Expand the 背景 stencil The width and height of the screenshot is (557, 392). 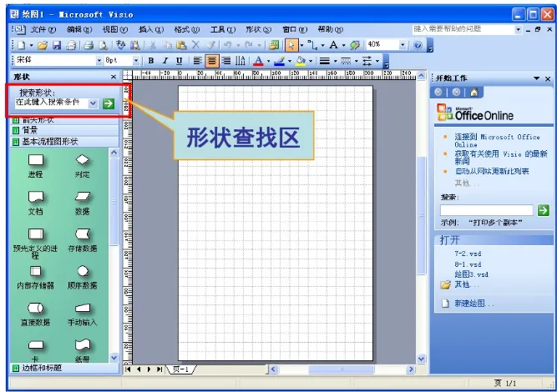pos(64,130)
